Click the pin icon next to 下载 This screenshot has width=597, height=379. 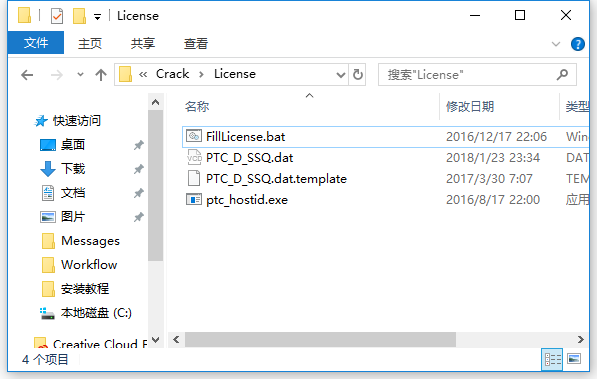coord(139,169)
